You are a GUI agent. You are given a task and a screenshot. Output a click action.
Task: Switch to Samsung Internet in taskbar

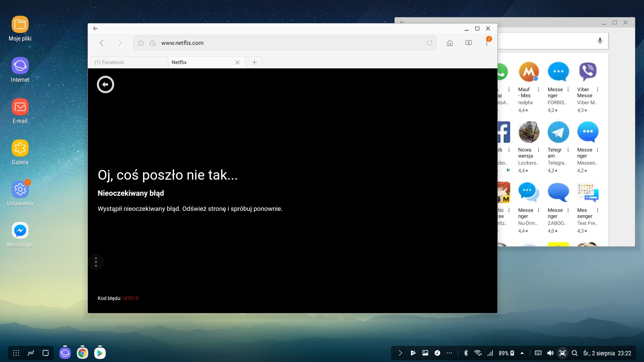65,353
